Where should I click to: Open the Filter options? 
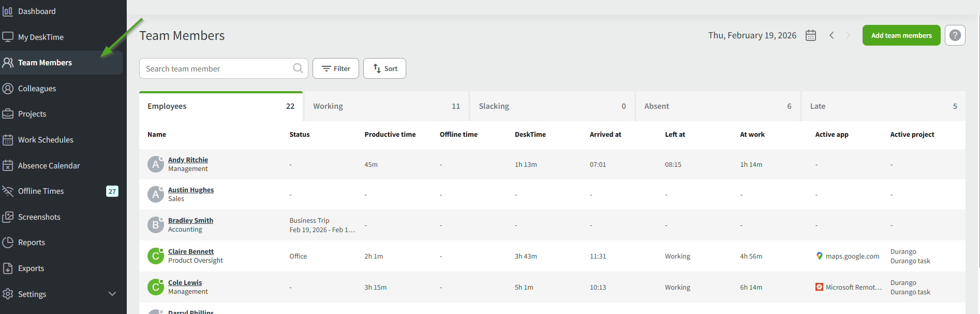pyautogui.click(x=336, y=68)
